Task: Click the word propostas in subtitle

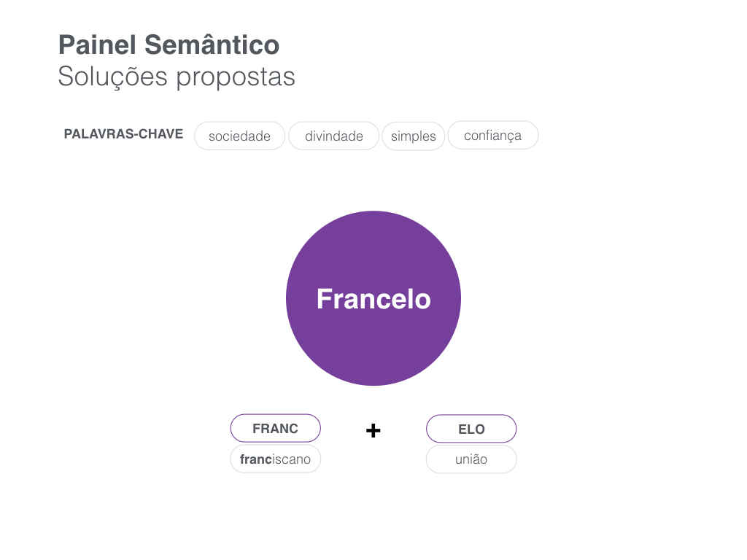Action: (236, 78)
